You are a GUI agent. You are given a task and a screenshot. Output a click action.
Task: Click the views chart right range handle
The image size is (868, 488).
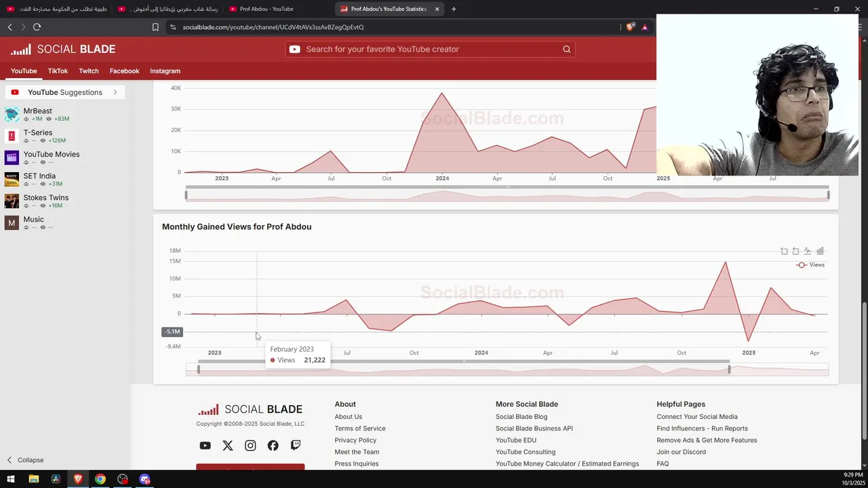click(729, 369)
